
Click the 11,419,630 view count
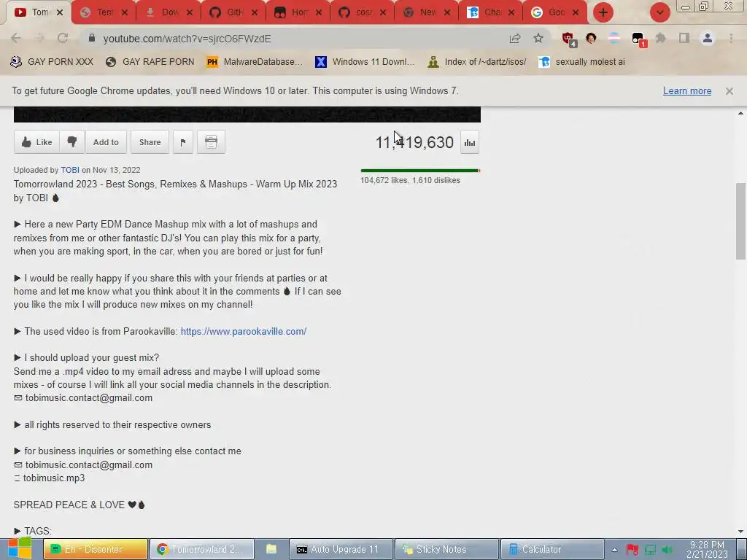[414, 142]
